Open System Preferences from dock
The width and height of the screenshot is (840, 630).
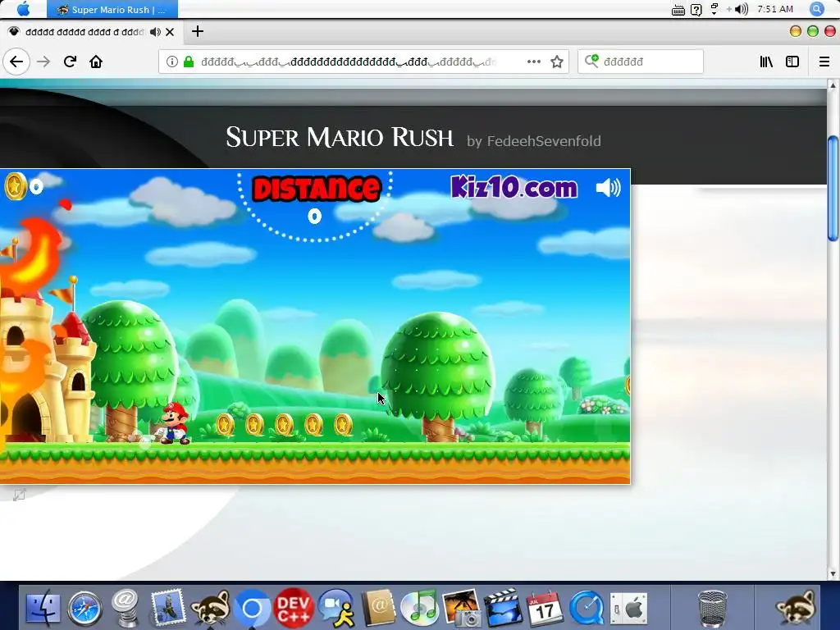pos(629,609)
